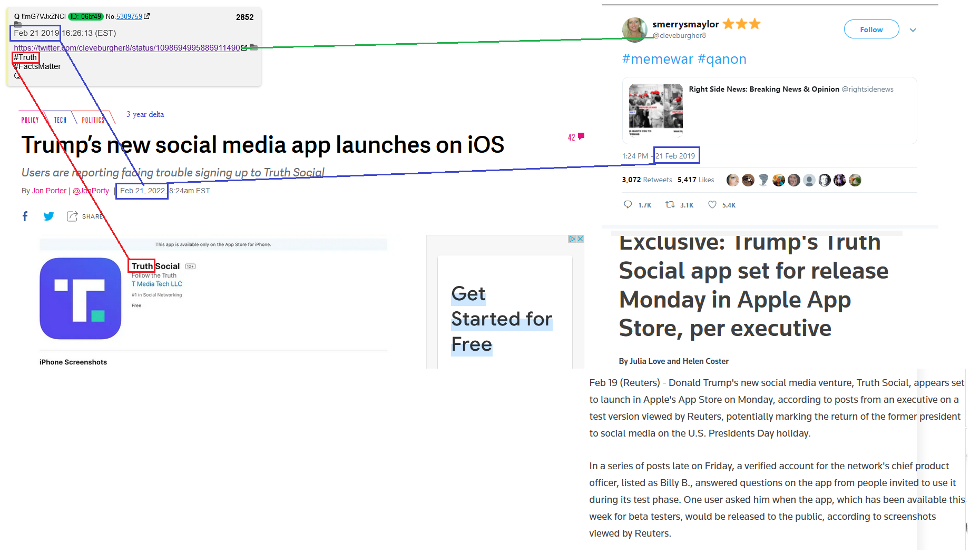This screenshot has width=980, height=554.
Task: Open smerrysmaylor's profile avatar
Action: [x=634, y=29]
